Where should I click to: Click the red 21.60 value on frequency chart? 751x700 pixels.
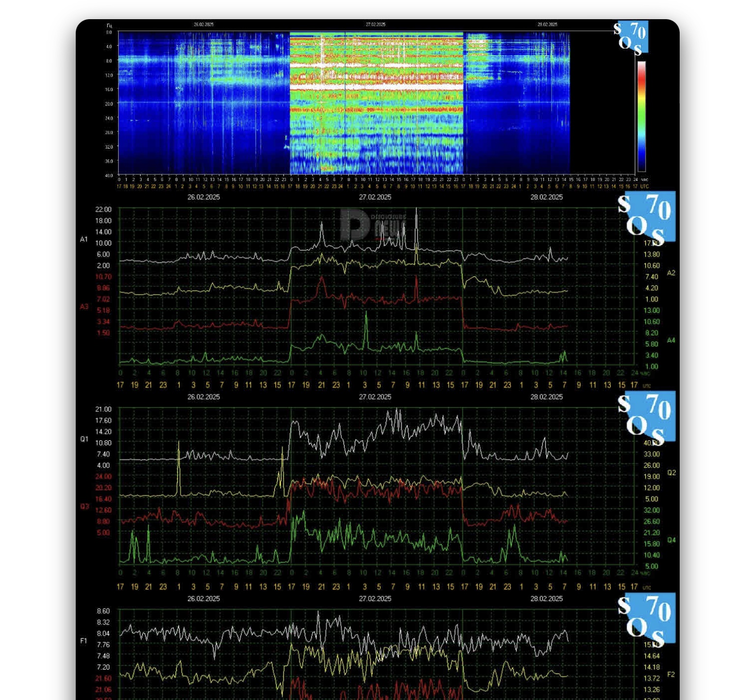tap(103, 678)
